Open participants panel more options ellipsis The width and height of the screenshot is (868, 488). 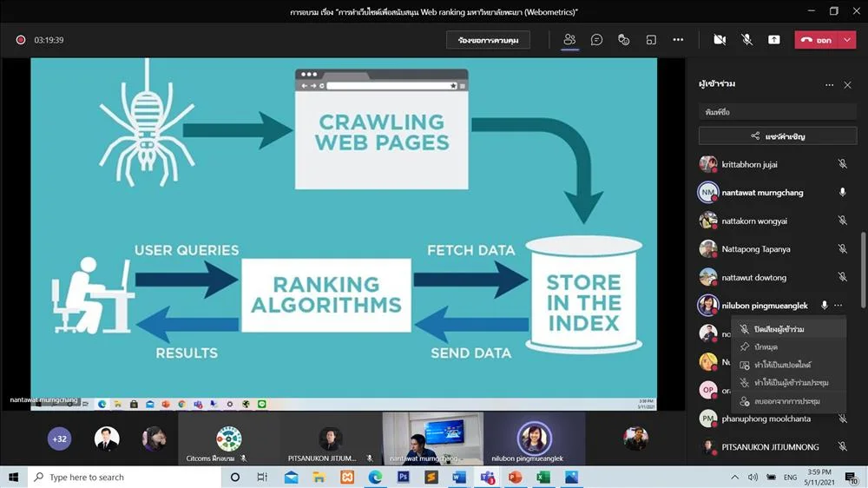tap(829, 85)
